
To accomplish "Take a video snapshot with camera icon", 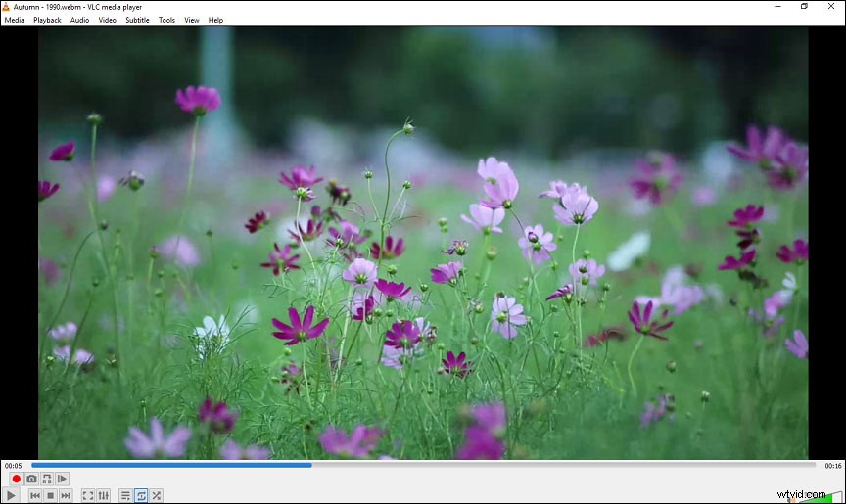I will pos(32,479).
